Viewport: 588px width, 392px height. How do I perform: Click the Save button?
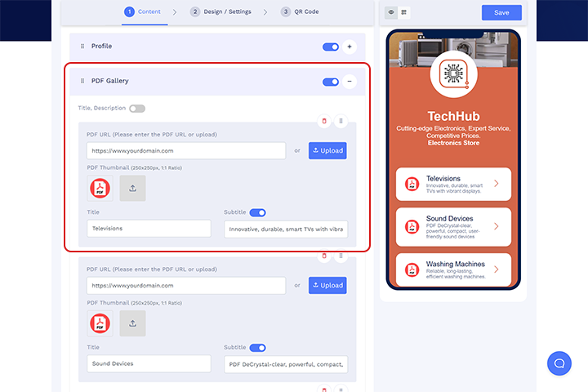tap(501, 12)
